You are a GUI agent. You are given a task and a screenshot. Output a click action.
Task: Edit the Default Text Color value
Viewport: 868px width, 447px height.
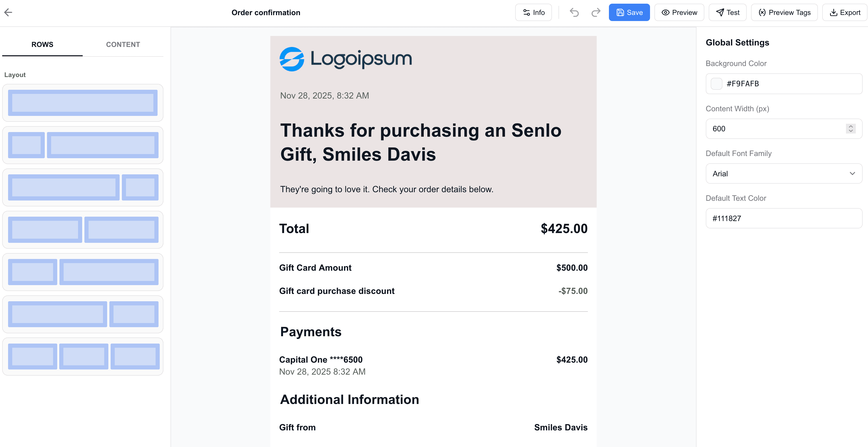click(x=783, y=218)
